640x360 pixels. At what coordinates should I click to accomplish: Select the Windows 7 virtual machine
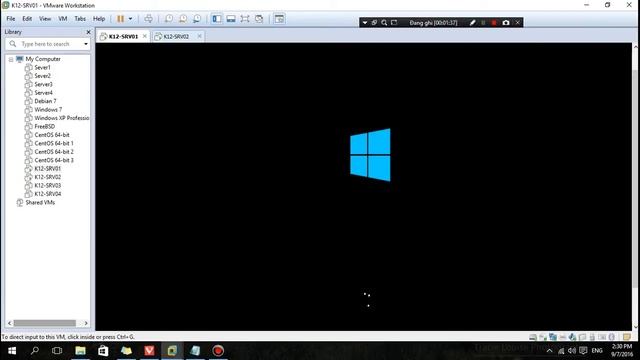[48, 109]
